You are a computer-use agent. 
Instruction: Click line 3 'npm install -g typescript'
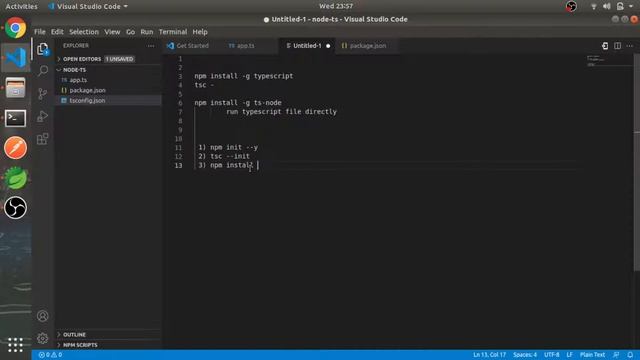click(x=244, y=76)
